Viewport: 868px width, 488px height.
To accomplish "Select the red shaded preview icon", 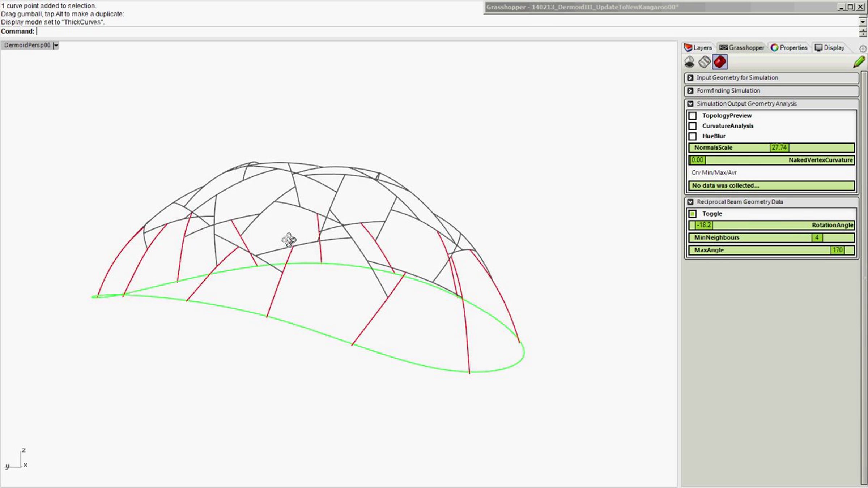I will pos(720,62).
